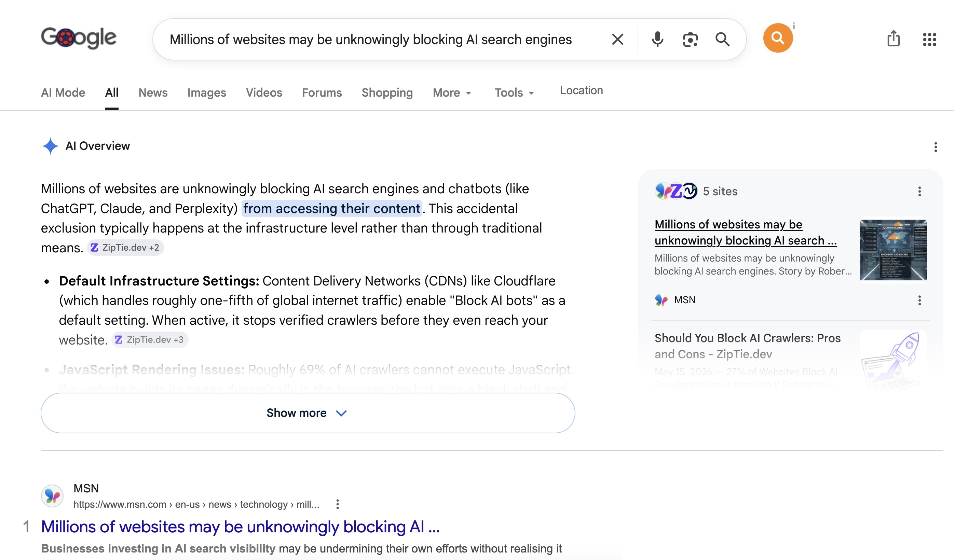
Task: Switch to the Images tab
Action: pyautogui.click(x=207, y=93)
